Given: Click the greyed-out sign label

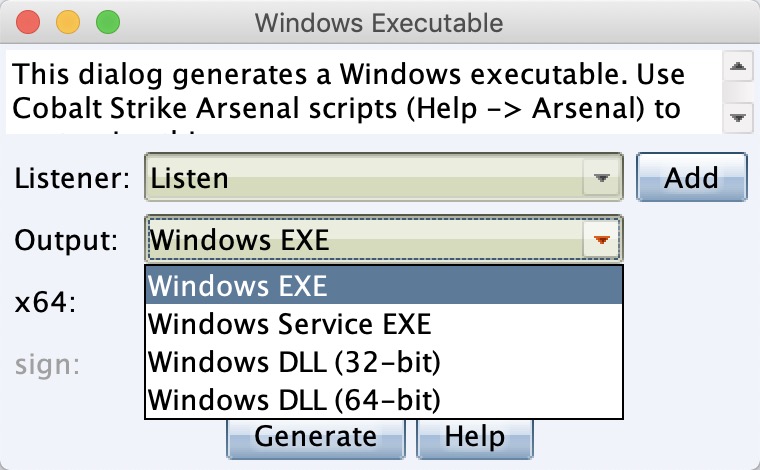Looking at the screenshot, I should 47,365.
